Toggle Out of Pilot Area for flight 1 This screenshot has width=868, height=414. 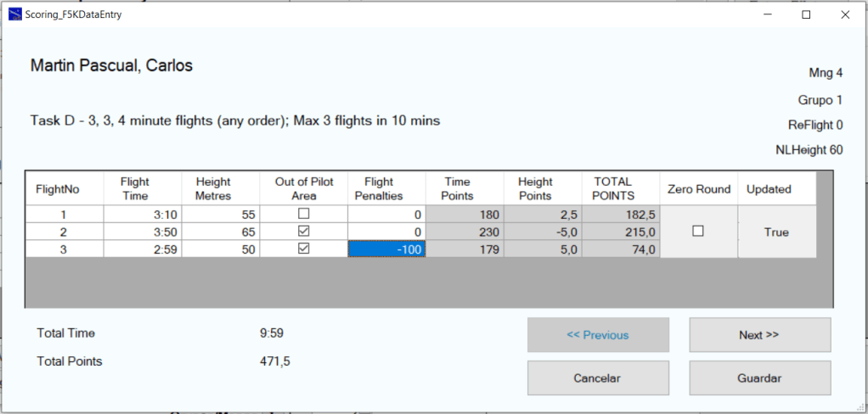304,215
